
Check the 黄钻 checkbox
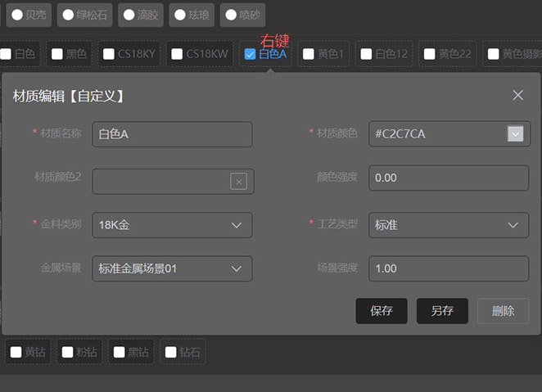[x=16, y=352]
